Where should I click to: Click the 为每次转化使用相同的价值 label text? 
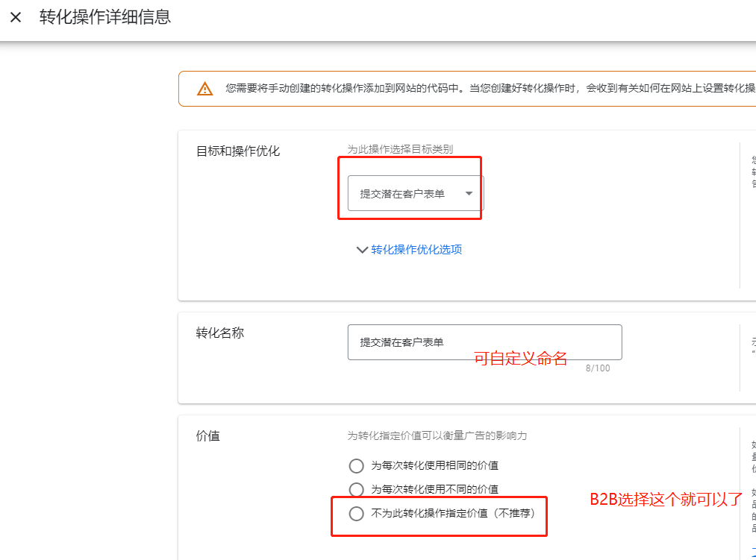[434, 466]
